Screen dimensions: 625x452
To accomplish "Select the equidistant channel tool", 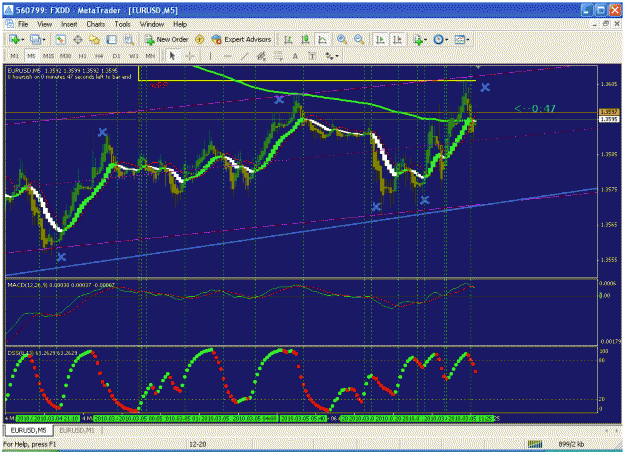I will (261, 56).
